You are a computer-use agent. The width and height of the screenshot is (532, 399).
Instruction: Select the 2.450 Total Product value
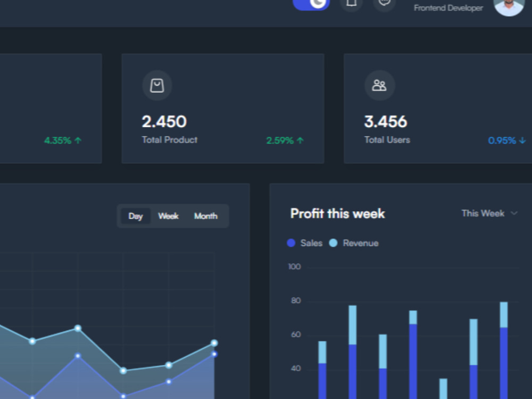pyautogui.click(x=164, y=121)
